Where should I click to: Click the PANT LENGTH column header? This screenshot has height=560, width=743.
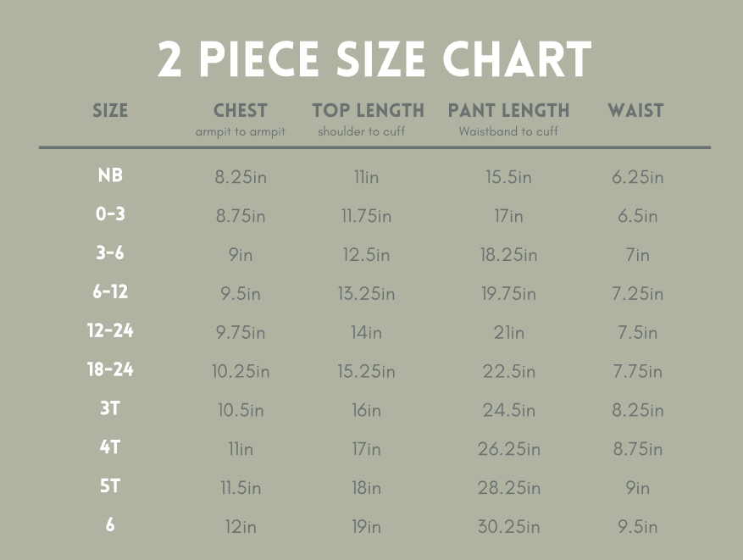click(508, 111)
